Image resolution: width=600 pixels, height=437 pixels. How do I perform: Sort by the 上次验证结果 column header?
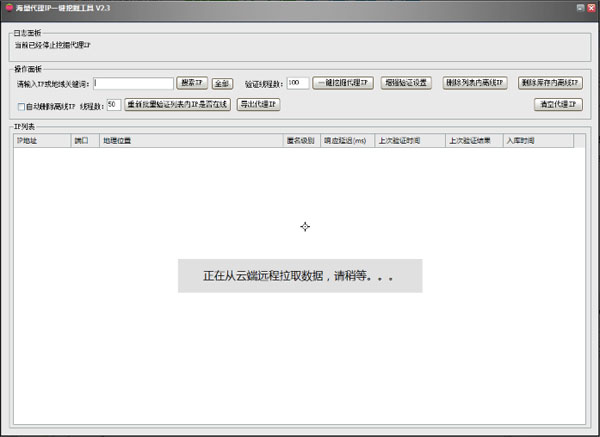click(474, 141)
